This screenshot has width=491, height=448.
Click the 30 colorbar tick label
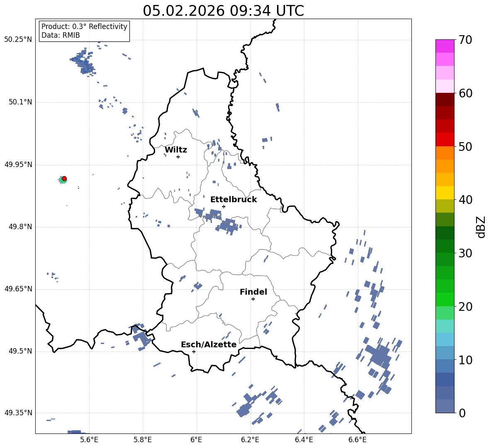(465, 253)
